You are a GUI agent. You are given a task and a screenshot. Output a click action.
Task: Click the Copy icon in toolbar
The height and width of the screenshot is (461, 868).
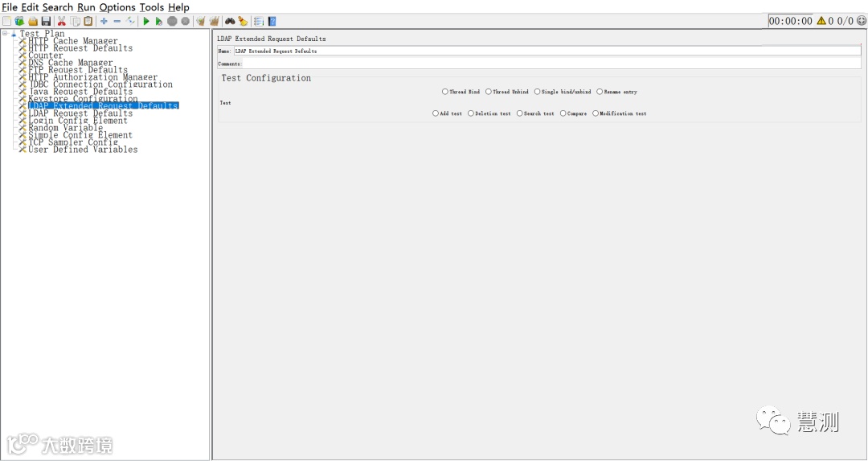75,21
